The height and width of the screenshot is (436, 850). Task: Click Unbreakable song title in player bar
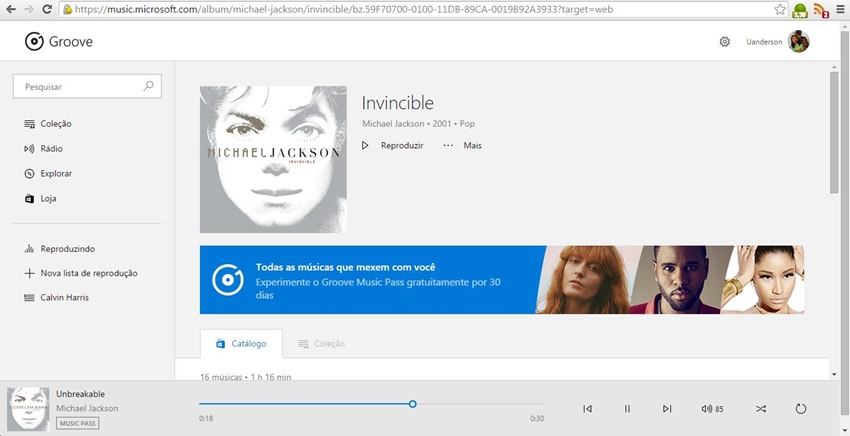pyautogui.click(x=81, y=394)
